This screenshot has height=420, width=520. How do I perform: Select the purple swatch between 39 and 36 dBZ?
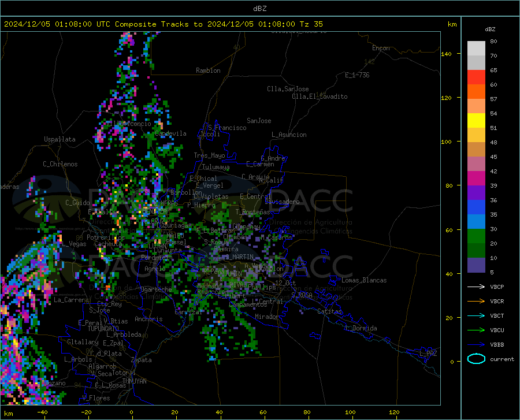click(476, 193)
